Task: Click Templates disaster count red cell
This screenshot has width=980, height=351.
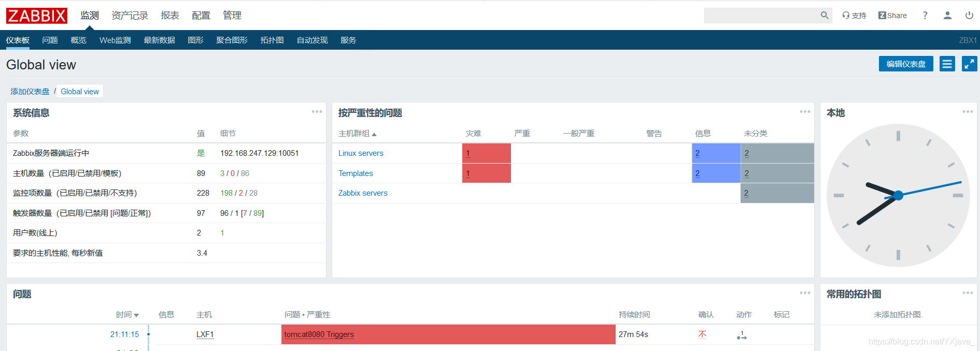Action: tap(487, 173)
